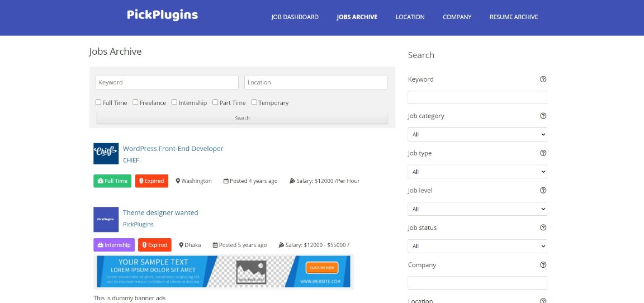Click the Expired badge icon for WordPress job
Viewport: 644px width, 303px height.
click(x=141, y=181)
